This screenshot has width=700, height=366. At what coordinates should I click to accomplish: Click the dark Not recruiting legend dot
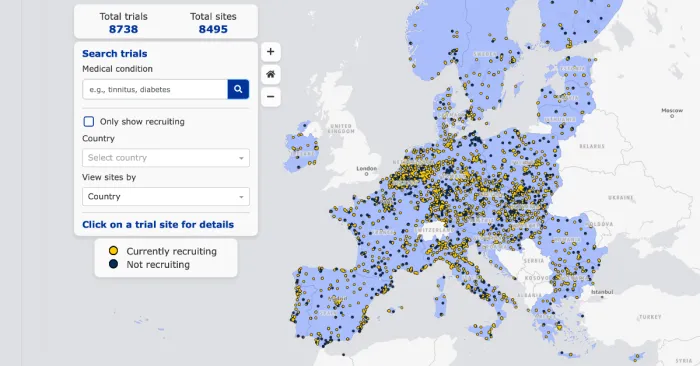pos(113,264)
